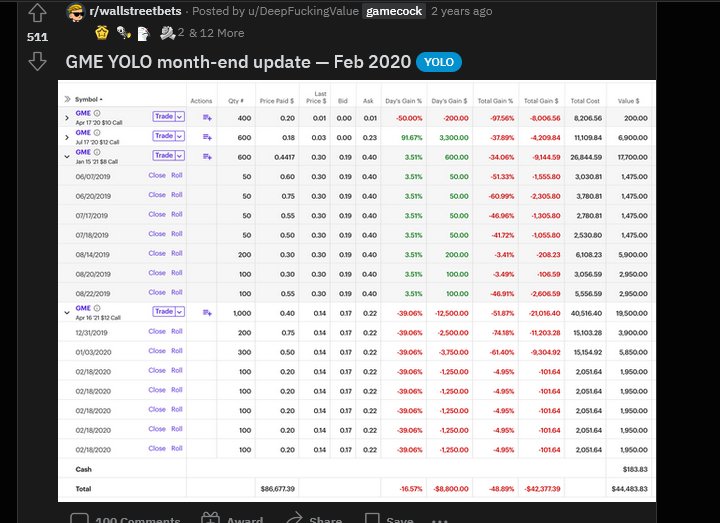
Task: Click the GME symbol link for Apr 17 '20 $10 Call
Action: click(x=83, y=113)
